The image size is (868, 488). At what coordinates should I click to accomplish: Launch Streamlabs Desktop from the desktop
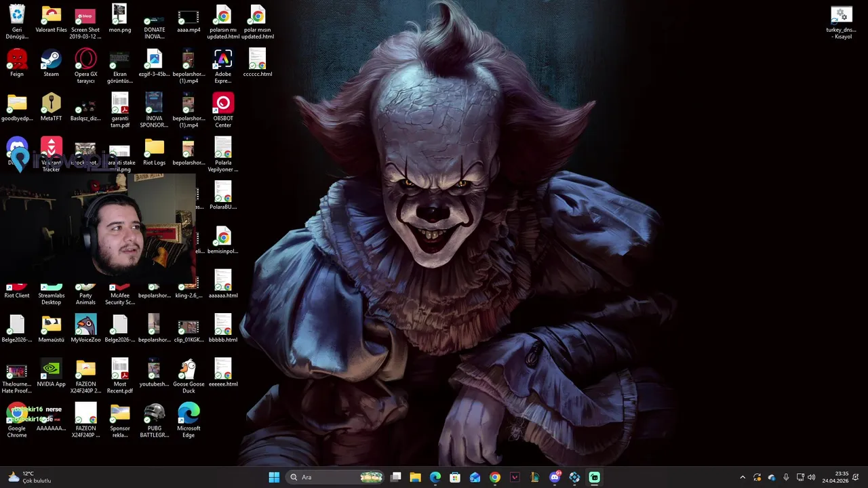pyautogui.click(x=52, y=295)
